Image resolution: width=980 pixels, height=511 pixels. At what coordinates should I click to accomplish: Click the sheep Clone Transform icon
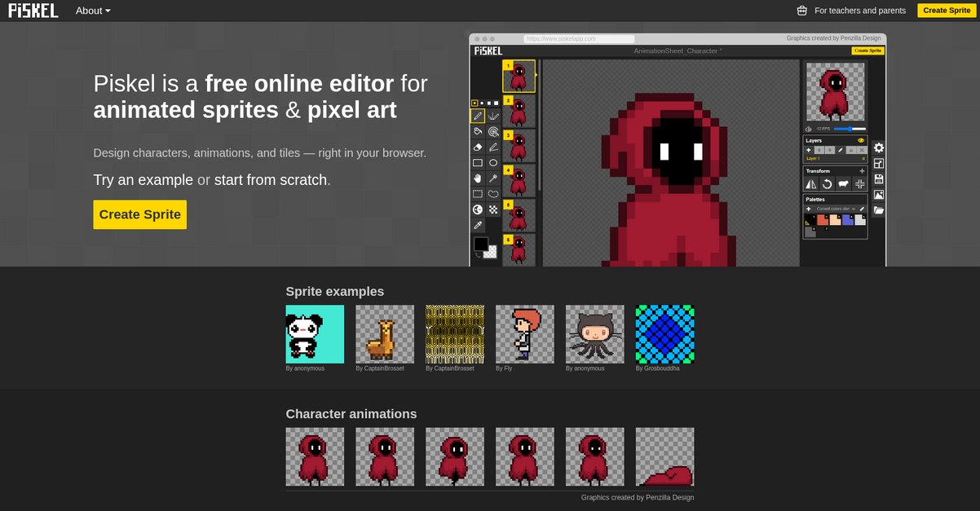pos(843,184)
